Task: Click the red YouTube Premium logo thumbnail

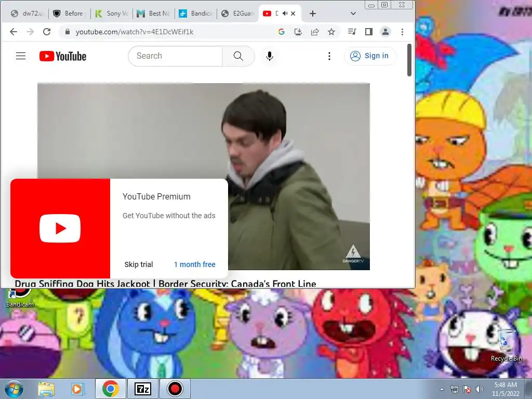Action: (60, 229)
